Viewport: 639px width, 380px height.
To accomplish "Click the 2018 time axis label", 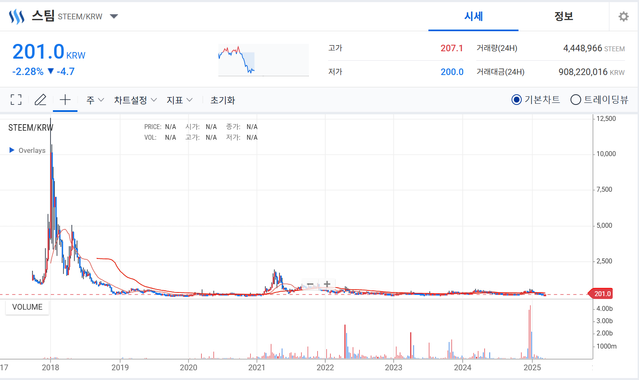I will click(50, 367).
